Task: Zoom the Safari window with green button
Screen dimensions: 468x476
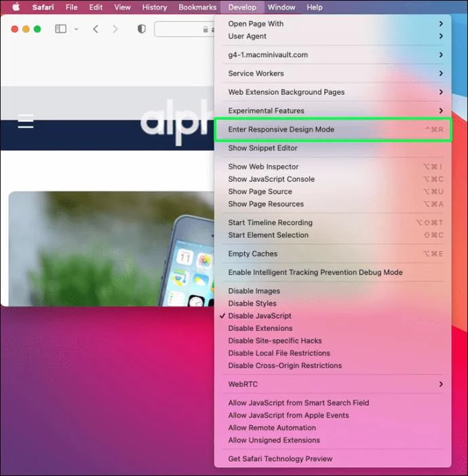Action: (37, 29)
